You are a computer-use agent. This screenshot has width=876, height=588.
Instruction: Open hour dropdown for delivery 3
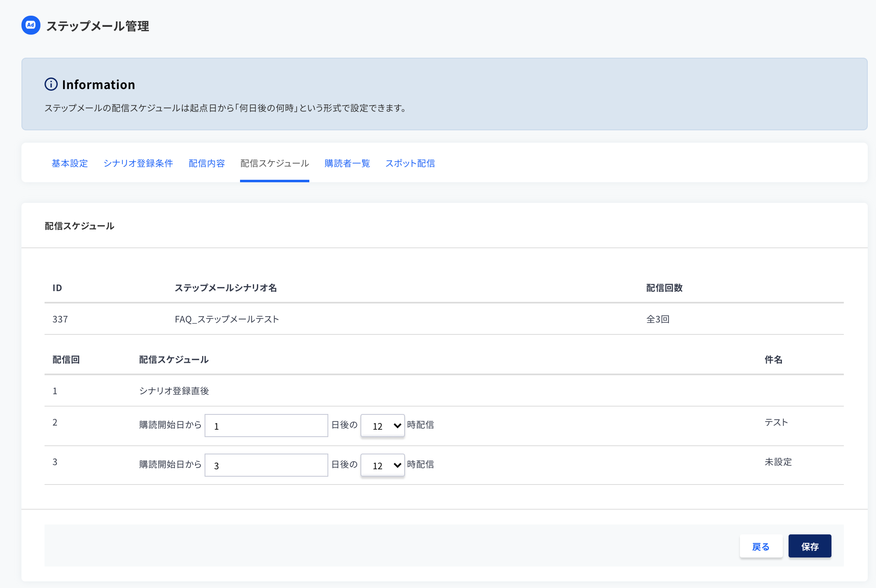coord(383,465)
